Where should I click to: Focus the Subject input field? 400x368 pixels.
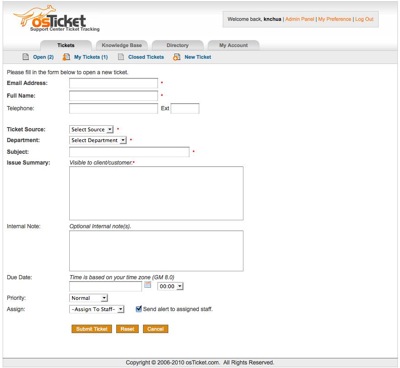[x=129, y=152]
